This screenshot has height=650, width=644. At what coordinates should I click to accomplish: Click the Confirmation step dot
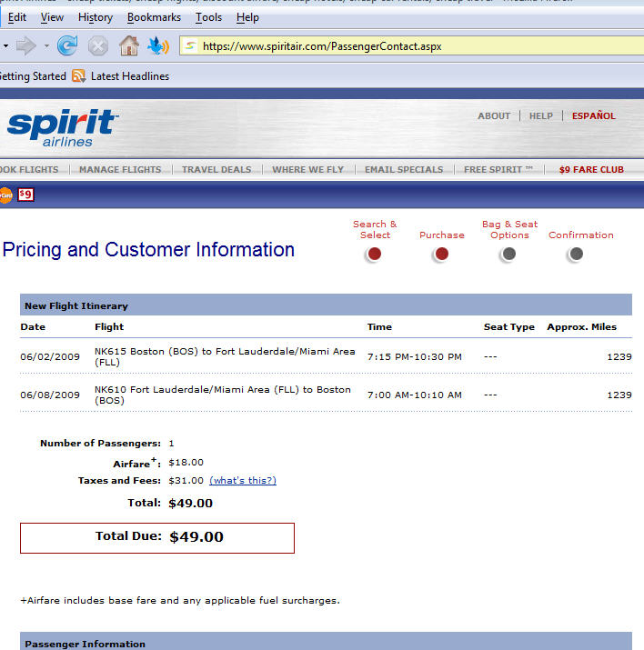576,254
